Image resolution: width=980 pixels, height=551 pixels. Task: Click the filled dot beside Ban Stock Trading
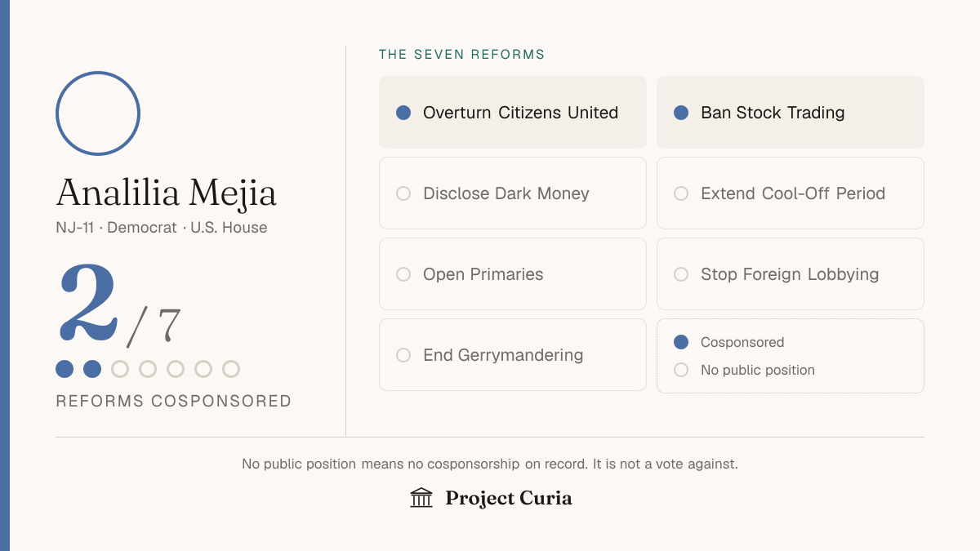[681, 113]
